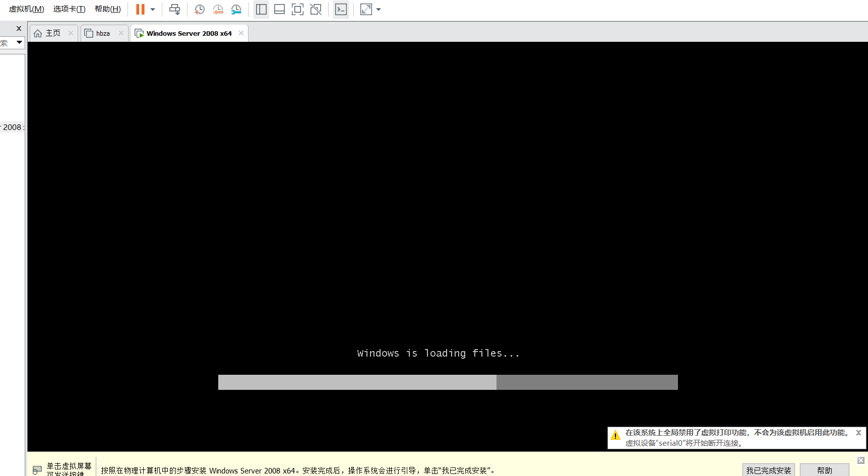Close the Windows Server 2008 x64 tab
The image size is (868, 476).
coord(241,33)
